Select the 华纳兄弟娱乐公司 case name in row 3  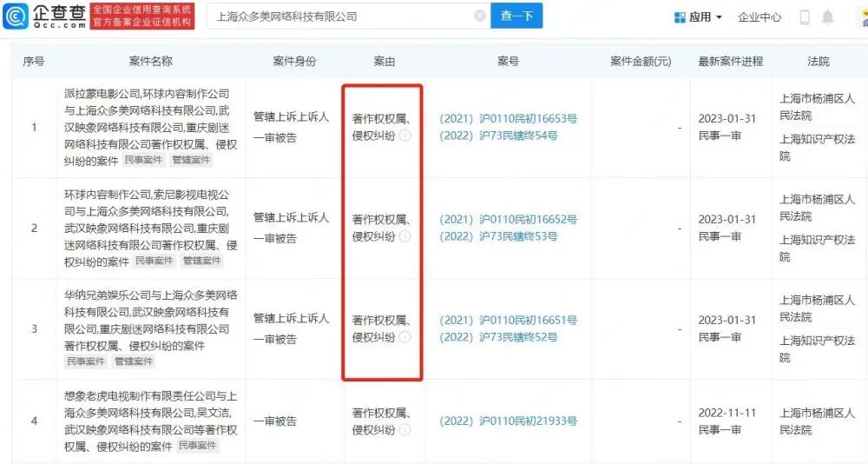click(x=150, y=321)
